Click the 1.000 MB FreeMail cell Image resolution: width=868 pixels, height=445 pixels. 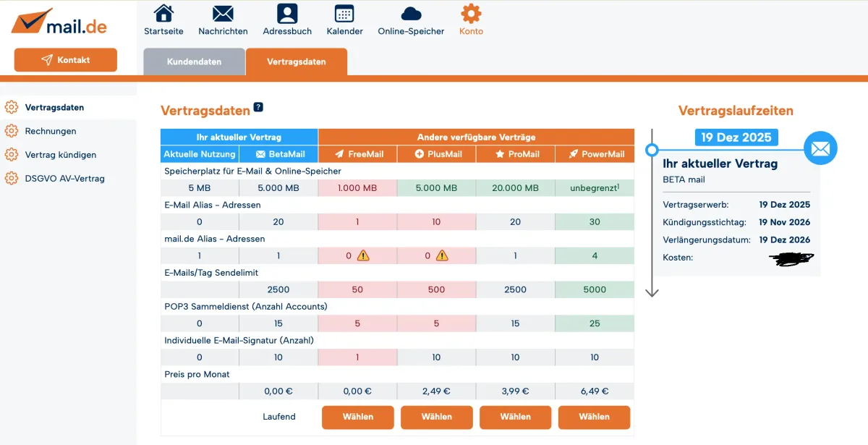point(358,188)
